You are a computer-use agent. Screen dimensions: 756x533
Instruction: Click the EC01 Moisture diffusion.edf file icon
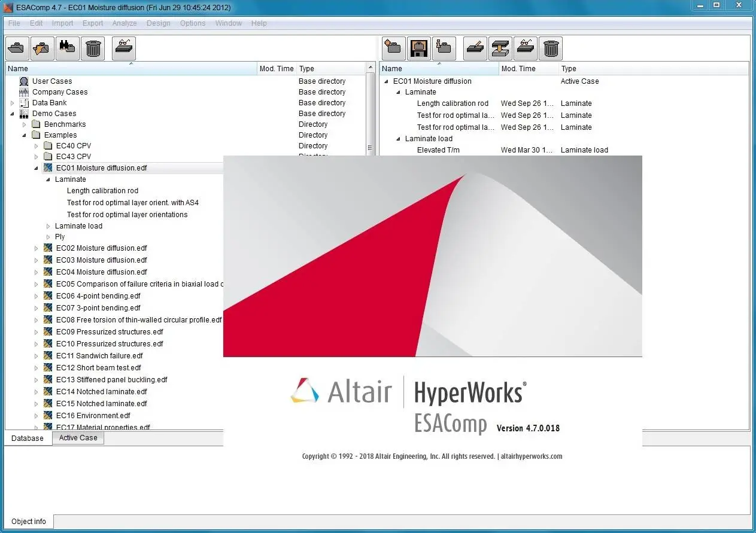[48, 168]
